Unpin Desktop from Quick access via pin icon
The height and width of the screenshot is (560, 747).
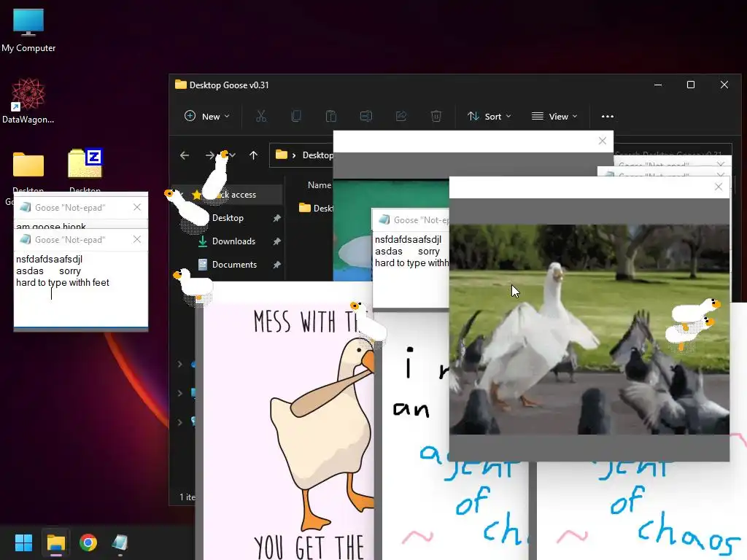276,218
